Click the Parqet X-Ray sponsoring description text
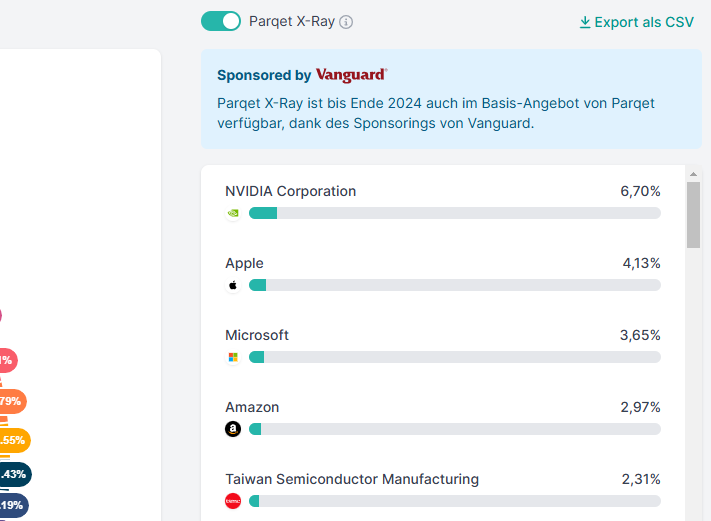Viewport: 711px width, 521px height. click(x=436, y=113)
